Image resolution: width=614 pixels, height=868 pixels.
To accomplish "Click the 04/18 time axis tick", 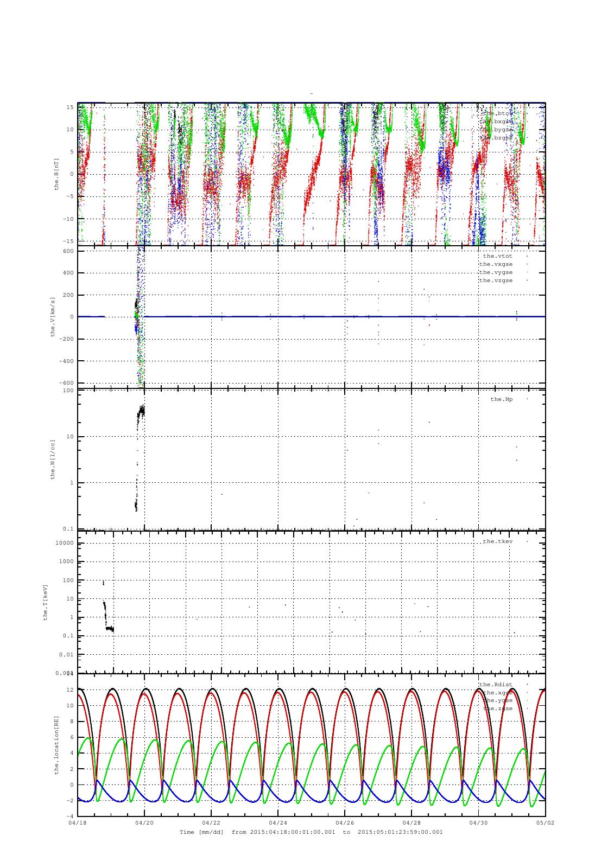I will tap(77, 822).
